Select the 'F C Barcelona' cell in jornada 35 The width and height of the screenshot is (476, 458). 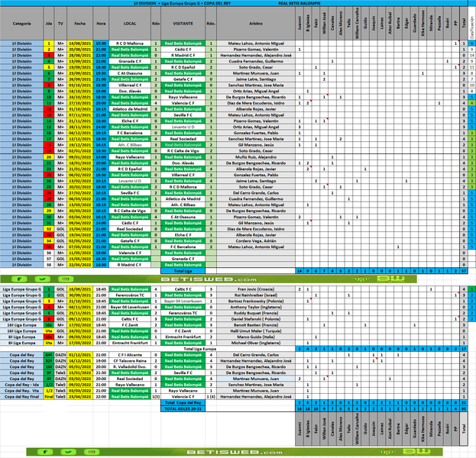coord(183,247)
